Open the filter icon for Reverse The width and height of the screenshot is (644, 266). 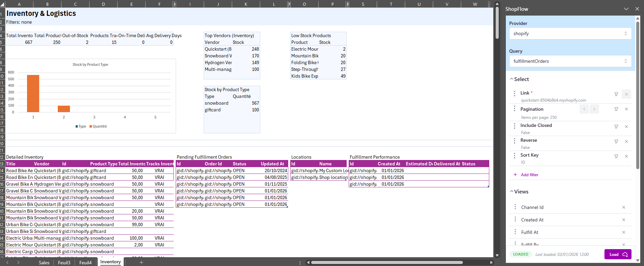[x=616, y=141]
